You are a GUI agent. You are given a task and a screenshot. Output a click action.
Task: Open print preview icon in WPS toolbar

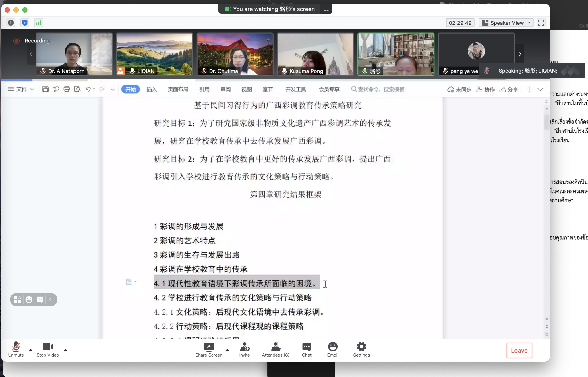77,89
